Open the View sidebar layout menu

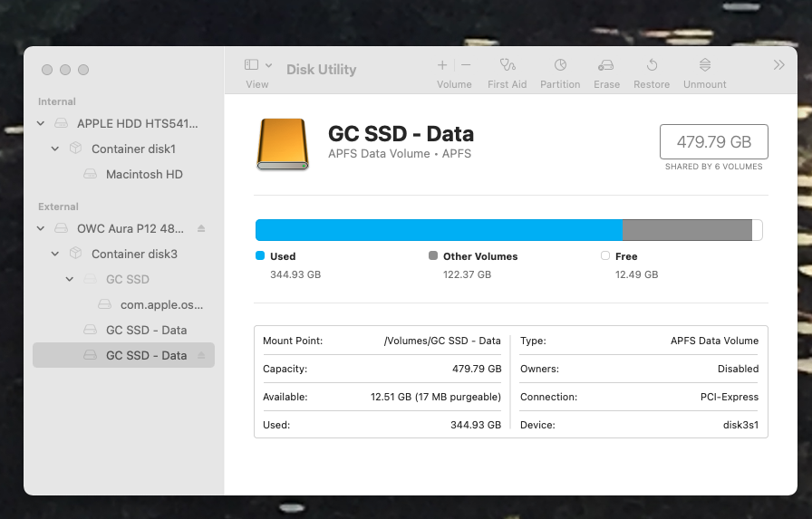(268, 65)
